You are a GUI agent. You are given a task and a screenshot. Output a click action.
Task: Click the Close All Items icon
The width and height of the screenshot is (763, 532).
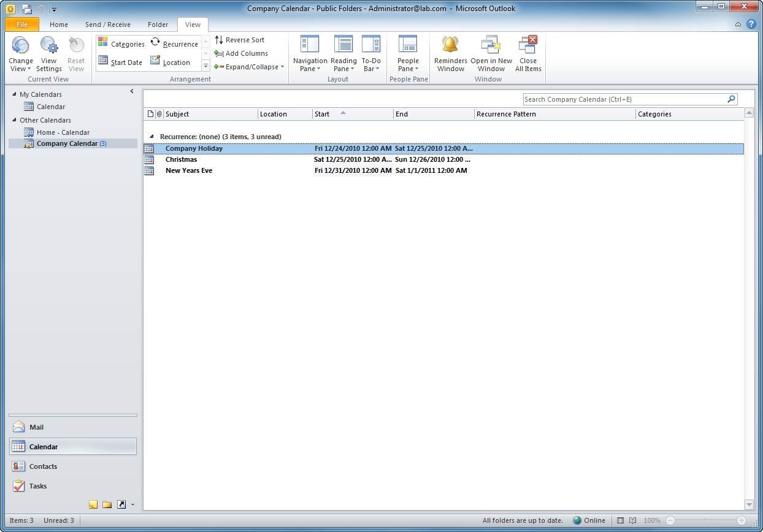527,45
